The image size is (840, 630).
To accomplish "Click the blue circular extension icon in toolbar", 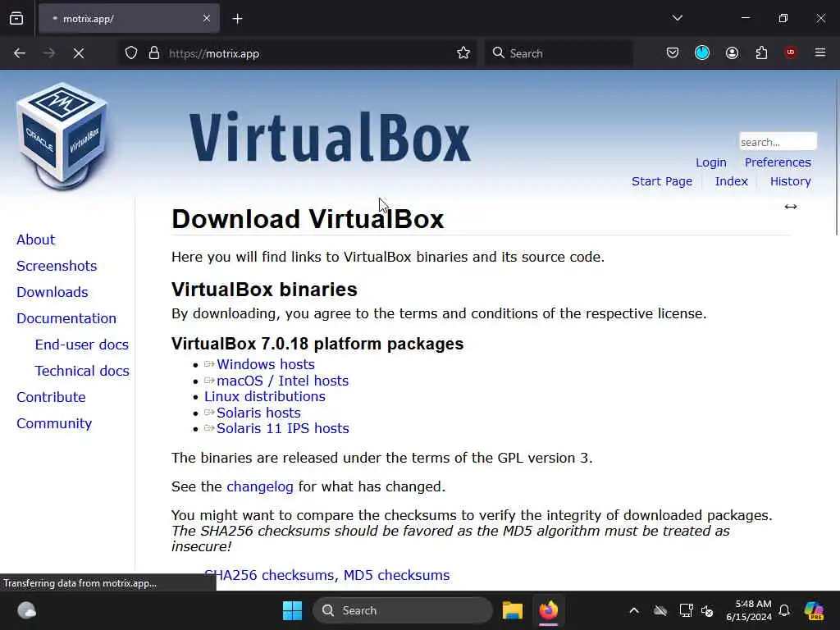I will [702, 52].
